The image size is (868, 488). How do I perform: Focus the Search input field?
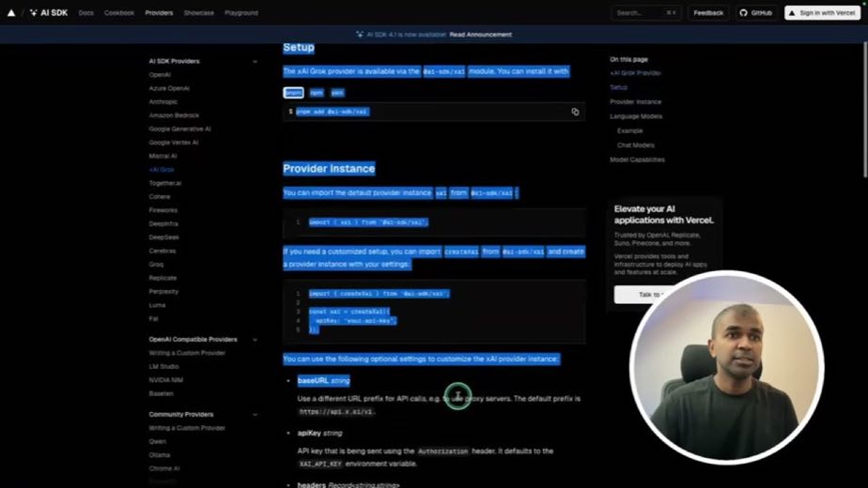point(645,13)
